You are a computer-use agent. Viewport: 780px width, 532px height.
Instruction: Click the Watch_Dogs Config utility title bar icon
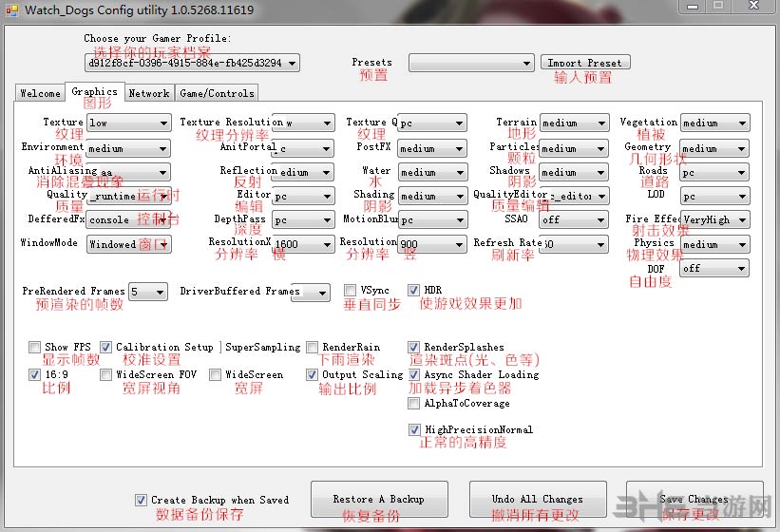11,9
